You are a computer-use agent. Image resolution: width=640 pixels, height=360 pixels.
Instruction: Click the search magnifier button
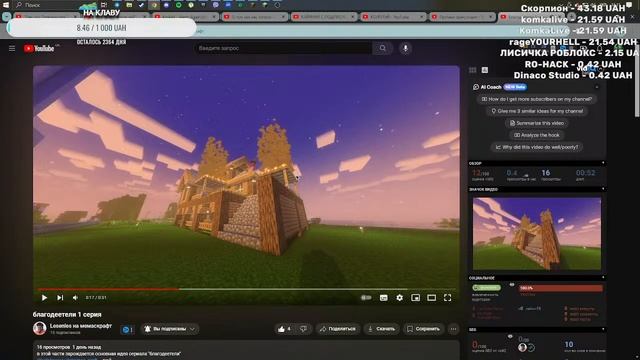coord(382,48)
